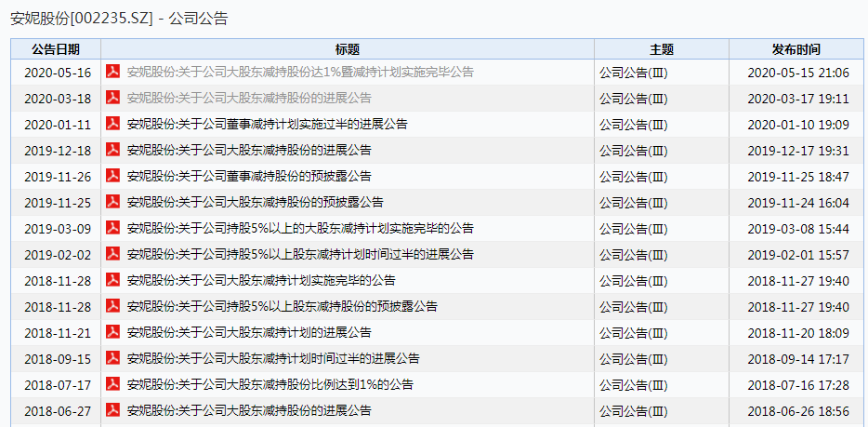Click PDF icon in 2020-01-11 row
This screenshot has height=427, width=868.
tap(113, 124)
